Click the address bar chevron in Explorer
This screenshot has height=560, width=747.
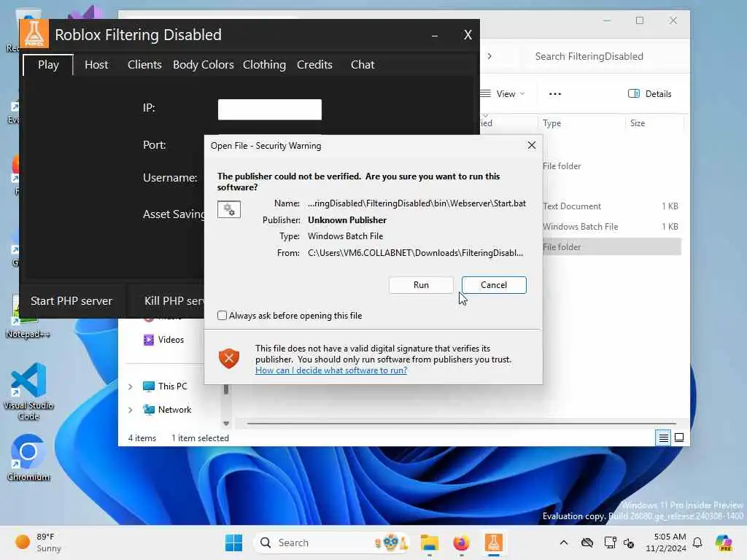[x=489, y=56]
